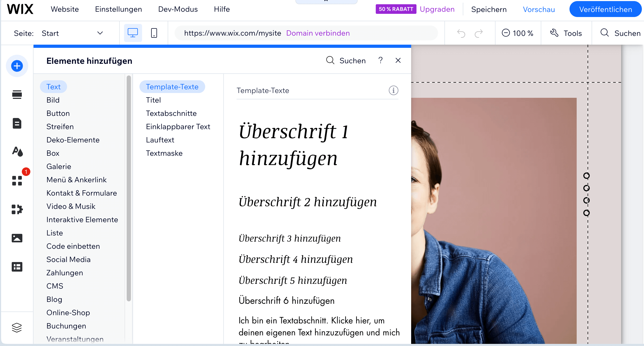Select the Kontakt & Formulare category

82,193
